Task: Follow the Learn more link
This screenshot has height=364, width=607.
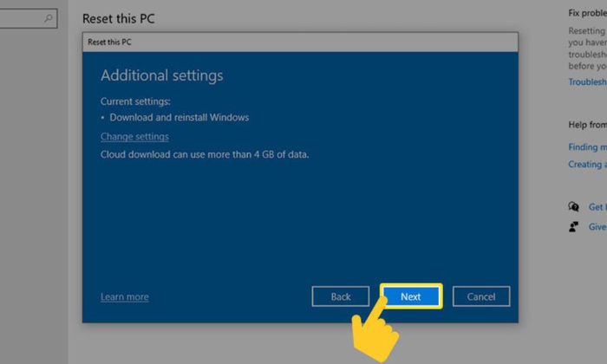Action: [124, 297]
